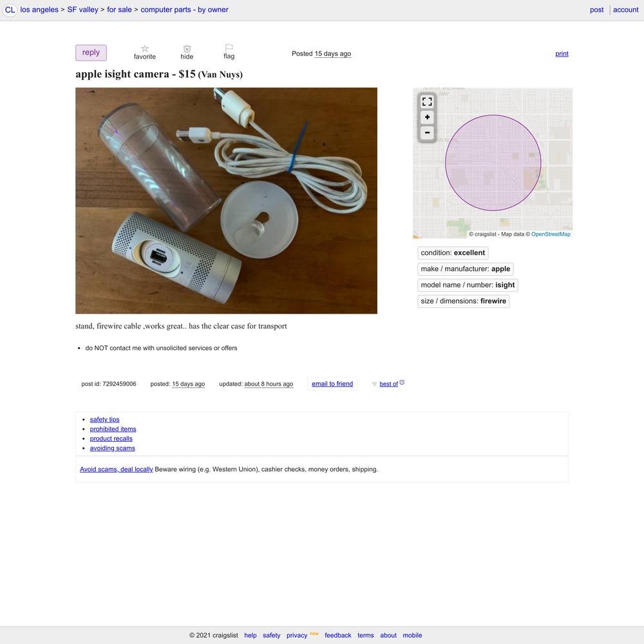This screenshot has height=644, width=644.
Task: Open the privacy link in footer
Action: (x=297, y=635)
